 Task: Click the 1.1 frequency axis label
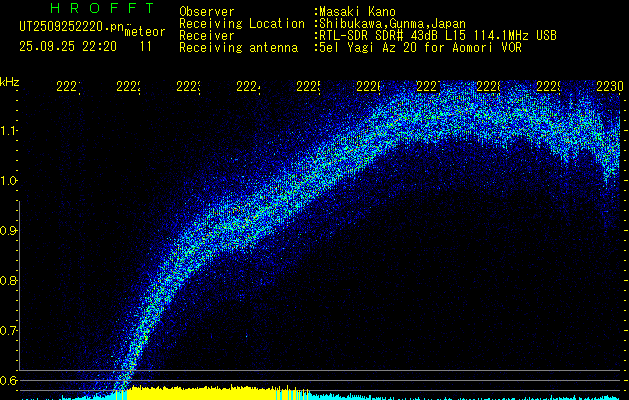click(x=9, y=131)
